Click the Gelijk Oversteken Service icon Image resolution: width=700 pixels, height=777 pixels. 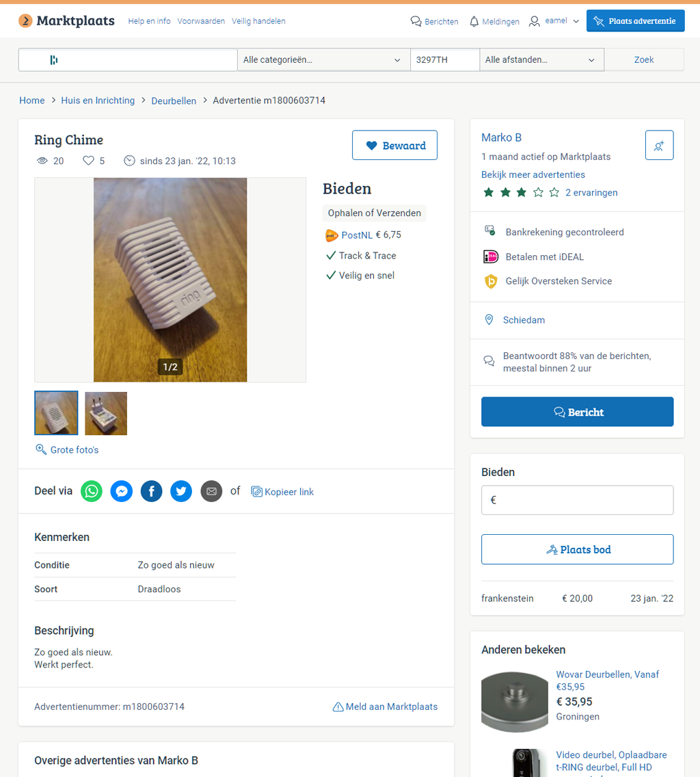[x=490, y=281]
